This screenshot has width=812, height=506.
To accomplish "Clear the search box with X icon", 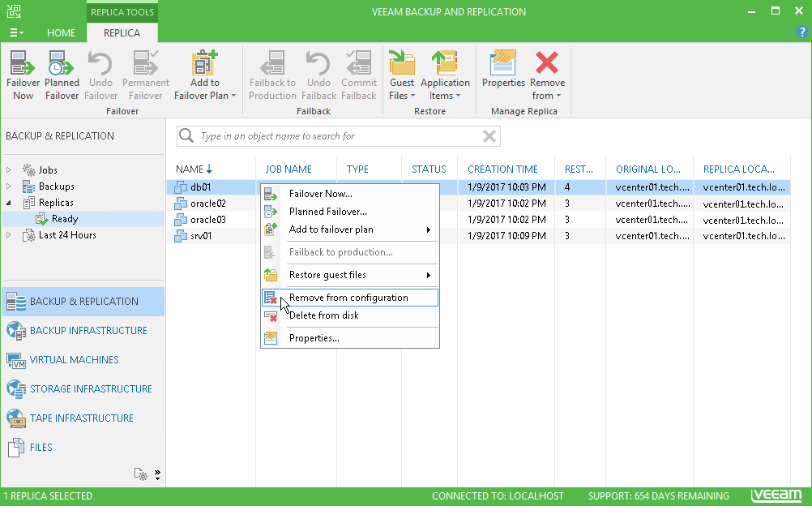I will pyautogui.click(x=489, y=136).
